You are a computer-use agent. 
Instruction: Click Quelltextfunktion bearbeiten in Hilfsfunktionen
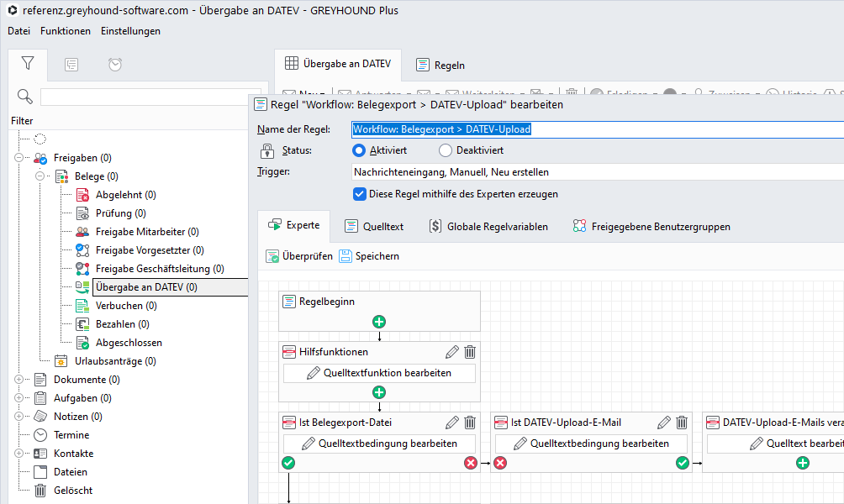(x=379, y=373)
